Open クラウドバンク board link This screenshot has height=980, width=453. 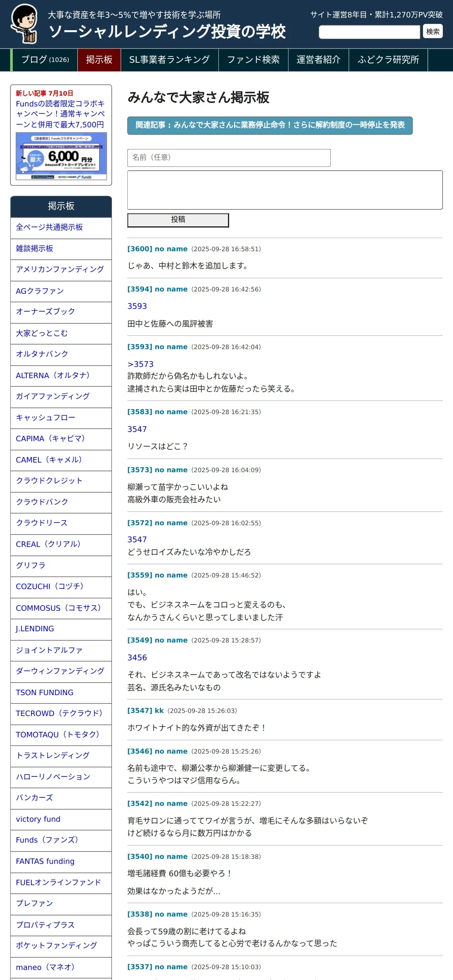coord(61,502)
